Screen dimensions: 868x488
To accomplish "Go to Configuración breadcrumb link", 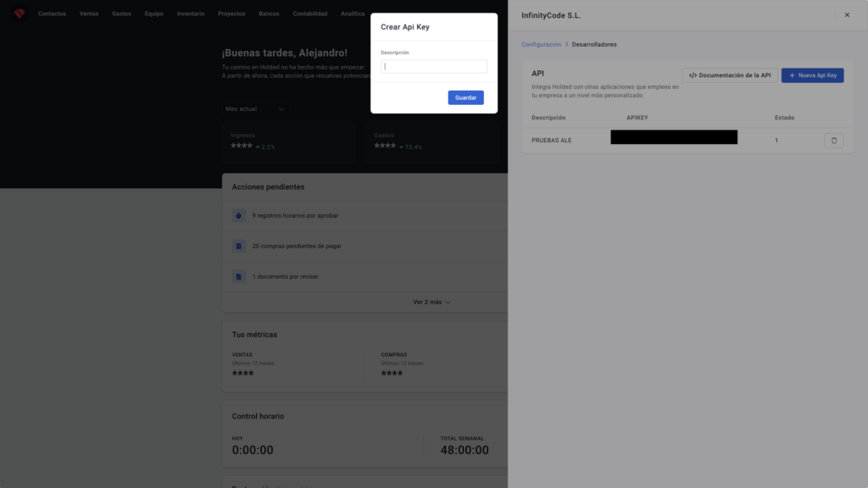I will tap(541, 44).
